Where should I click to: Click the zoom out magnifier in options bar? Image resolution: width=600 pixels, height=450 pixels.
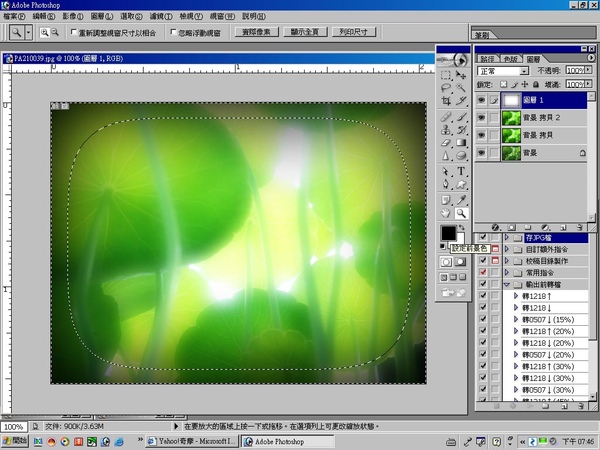click(56, 33)
